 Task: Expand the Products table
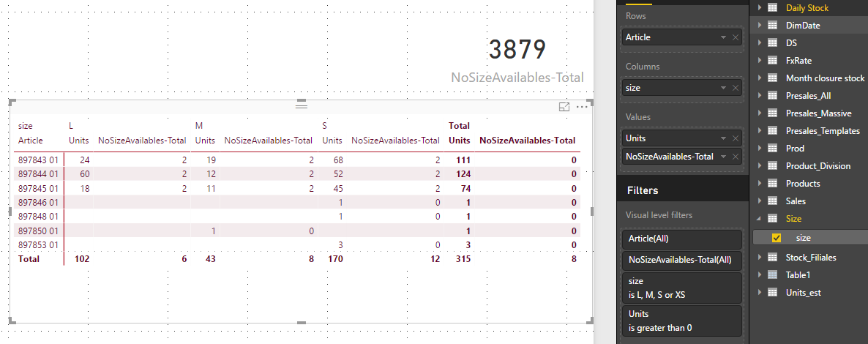[759, 184]
